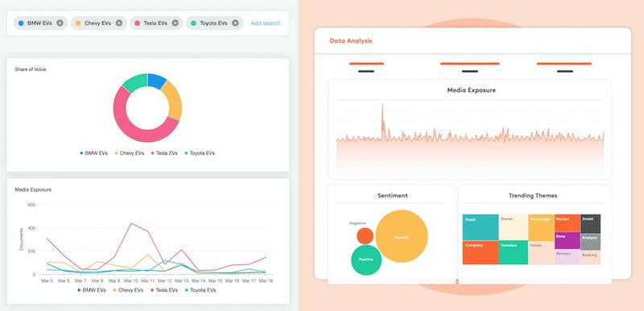The height and width of the screenshot is (311, 644).
Task: Toggle Tesla EVs in line chart legend
Action: click(x=164, y=290)
